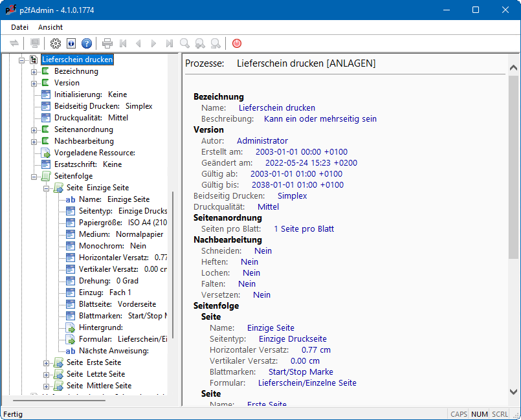Expand the Bezeichnung tree node
This screenshot has height=420, width=521.
(34, 71)
